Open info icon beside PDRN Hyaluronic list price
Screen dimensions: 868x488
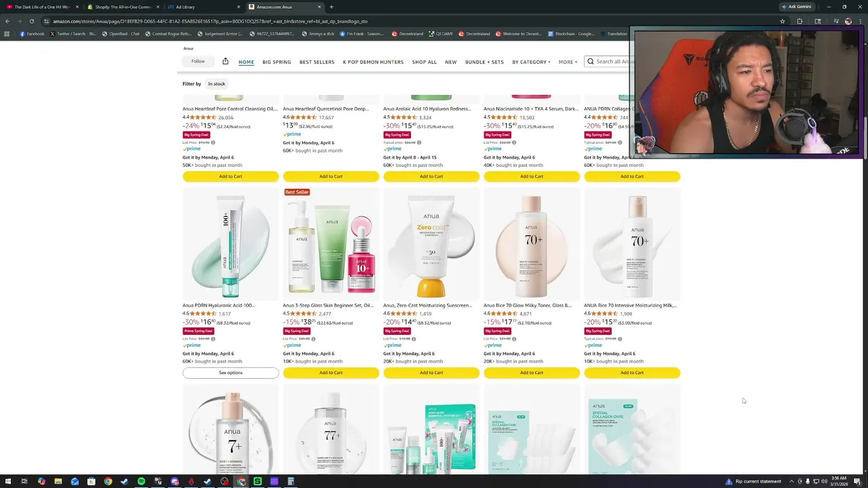tap(213, 338)
